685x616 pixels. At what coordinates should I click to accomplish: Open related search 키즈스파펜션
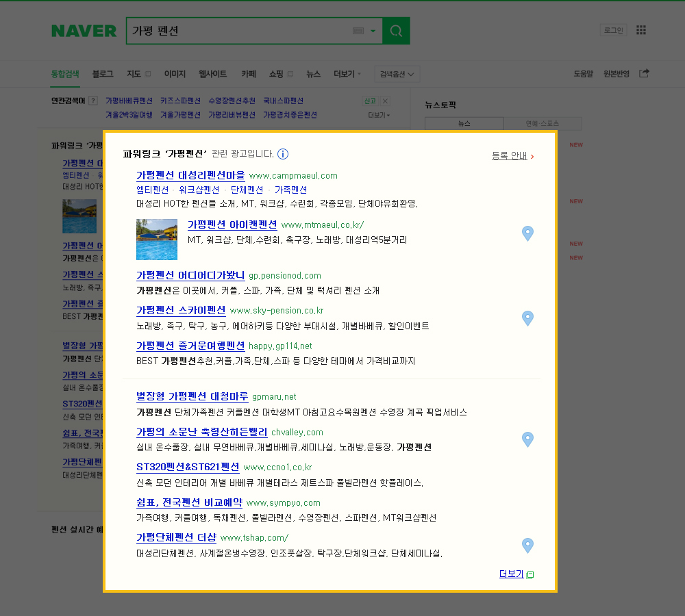click(x=180, y=101)
